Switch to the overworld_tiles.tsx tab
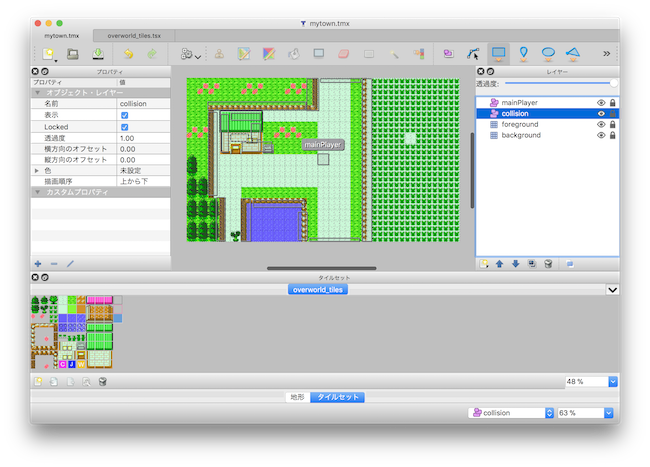The height and width of the screenshot is (467, 650). tap(134, 36)
